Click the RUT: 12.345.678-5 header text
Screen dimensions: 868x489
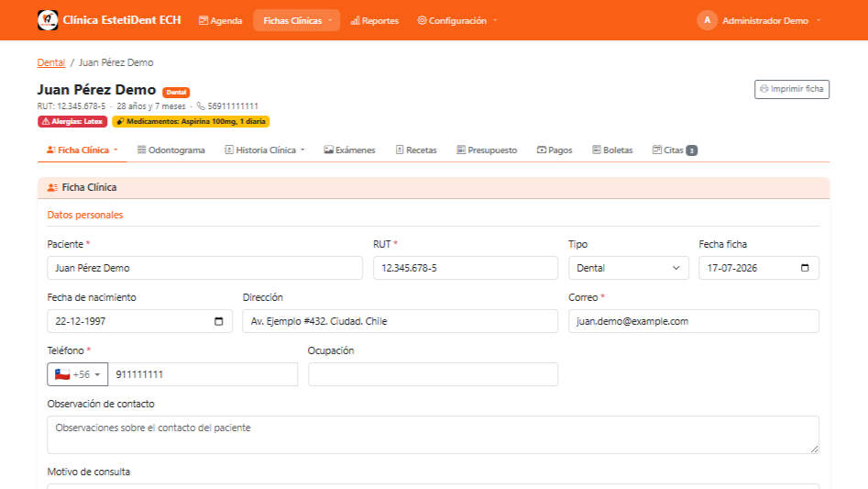[71, 106]
